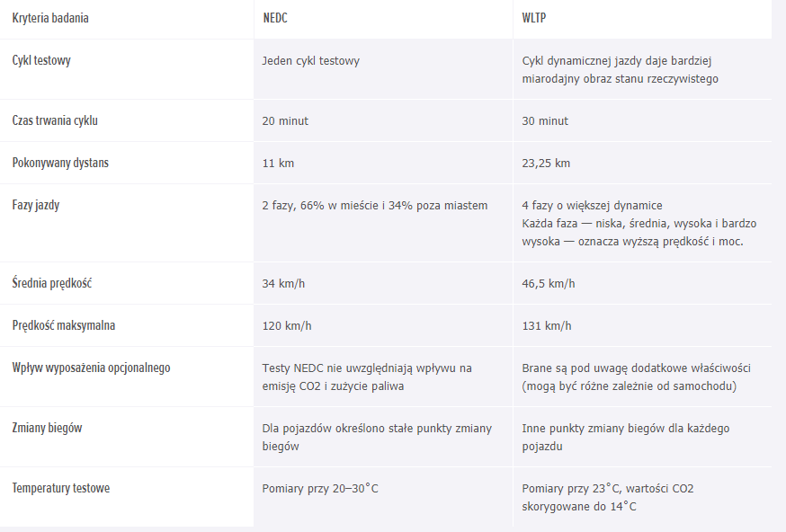Image resolution: width=786 pixels, height=532 pixels.
Task: Select the 'Pomiary przy 20–30°C' cell
Action: coord(320,489)
